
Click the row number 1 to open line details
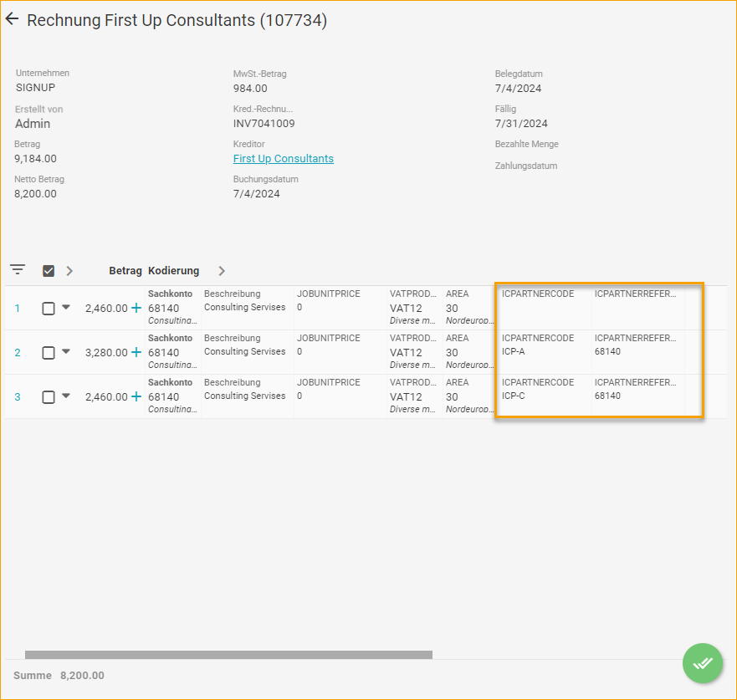point(18,308)
